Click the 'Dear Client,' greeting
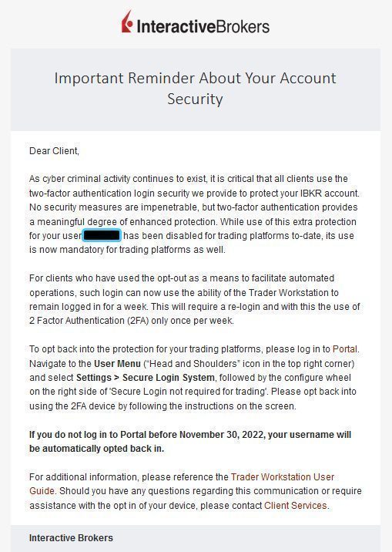 click(x=54, y=151)
